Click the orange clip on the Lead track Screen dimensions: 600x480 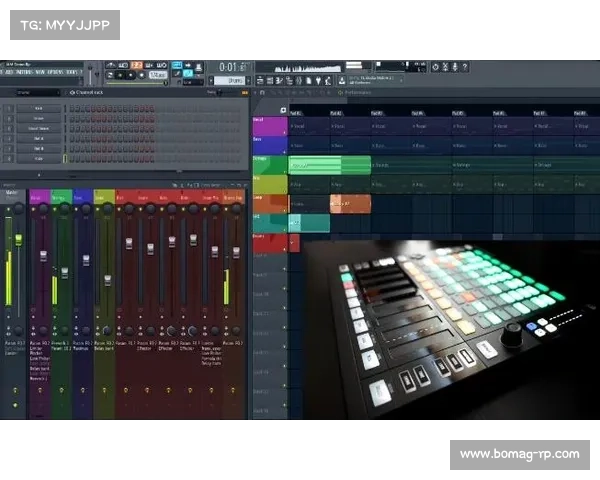pyautogui.click(x=350, y=204)
